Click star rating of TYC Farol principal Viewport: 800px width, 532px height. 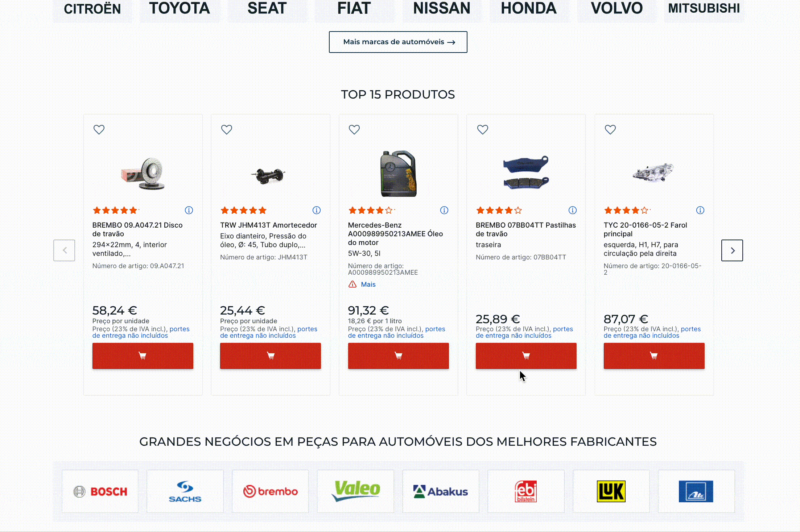(626, 210)
